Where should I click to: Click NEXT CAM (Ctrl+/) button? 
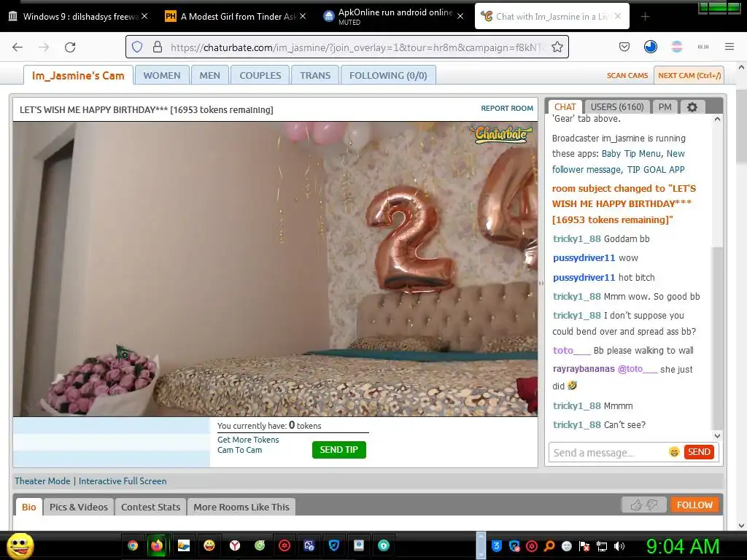[689, 75]
